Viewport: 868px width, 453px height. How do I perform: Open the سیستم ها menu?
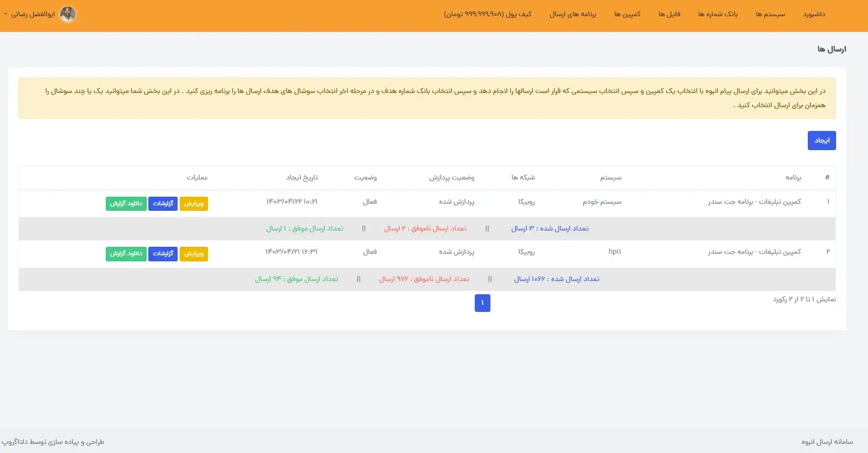(770, 14)
